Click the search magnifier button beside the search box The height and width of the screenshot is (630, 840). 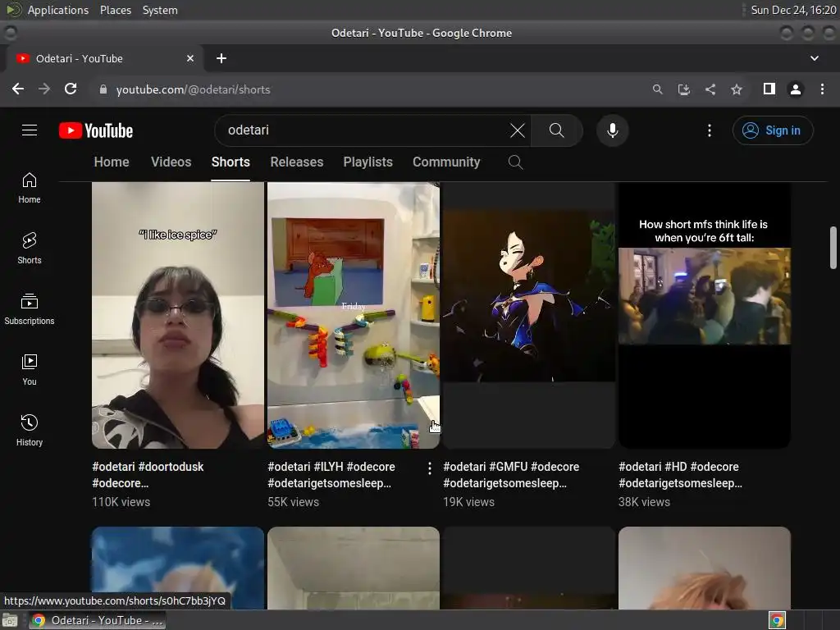[557, 130]
